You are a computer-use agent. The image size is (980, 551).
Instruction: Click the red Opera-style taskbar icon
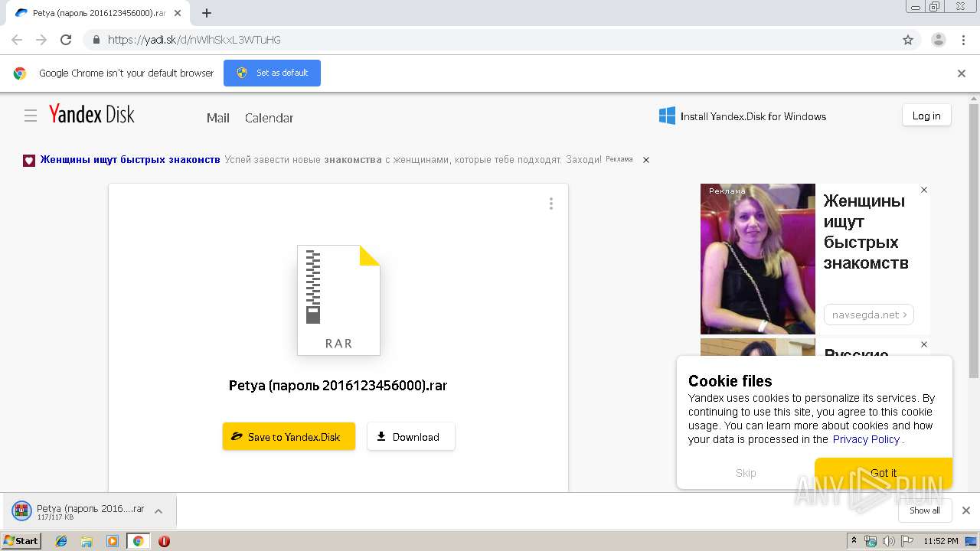164,541
